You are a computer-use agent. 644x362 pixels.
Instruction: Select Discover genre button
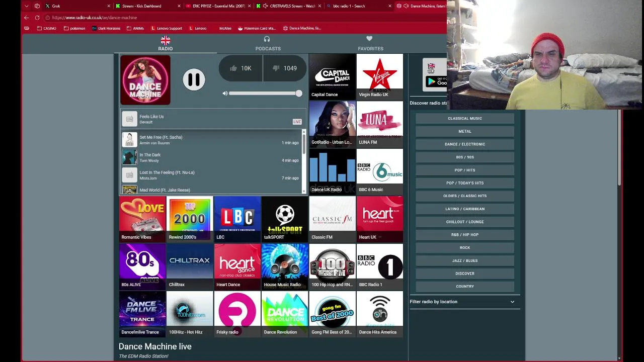click(x=465, y=274)
